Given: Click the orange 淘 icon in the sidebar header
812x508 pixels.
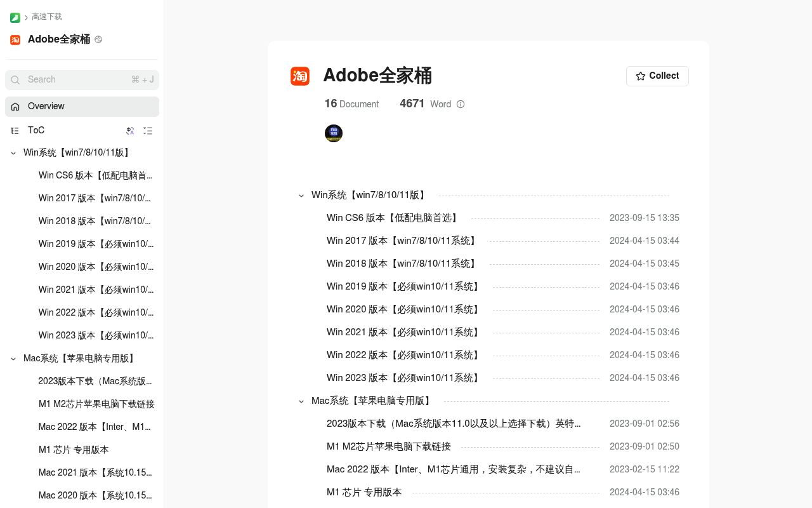Looking at the screenshot, I should coord(15,39).
